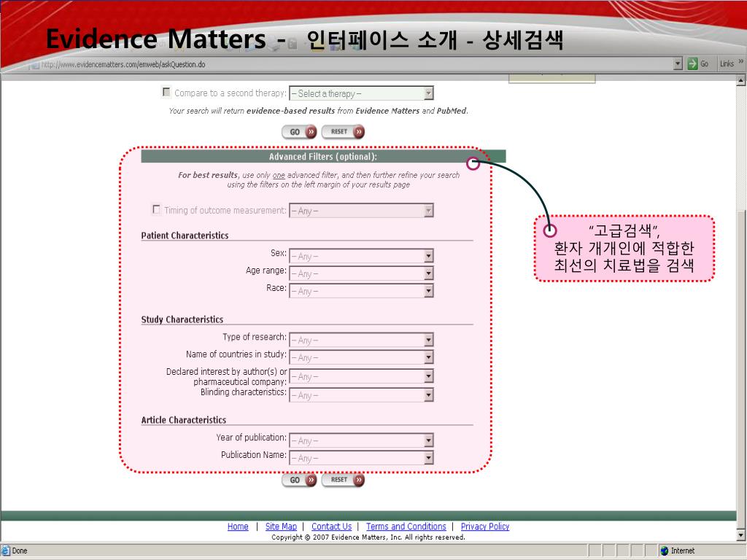
Task: Click the lower RESET button below Publication Name
Action: (x=343, y=480)
